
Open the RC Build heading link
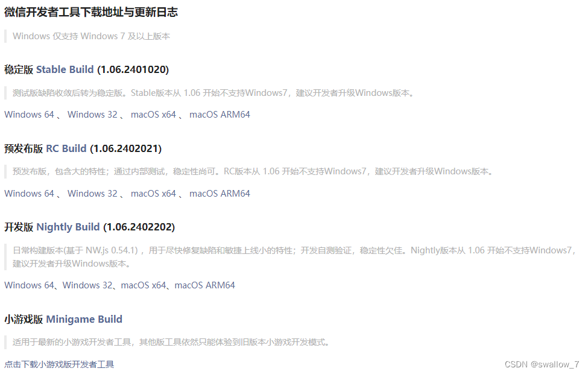coord(66,148)
